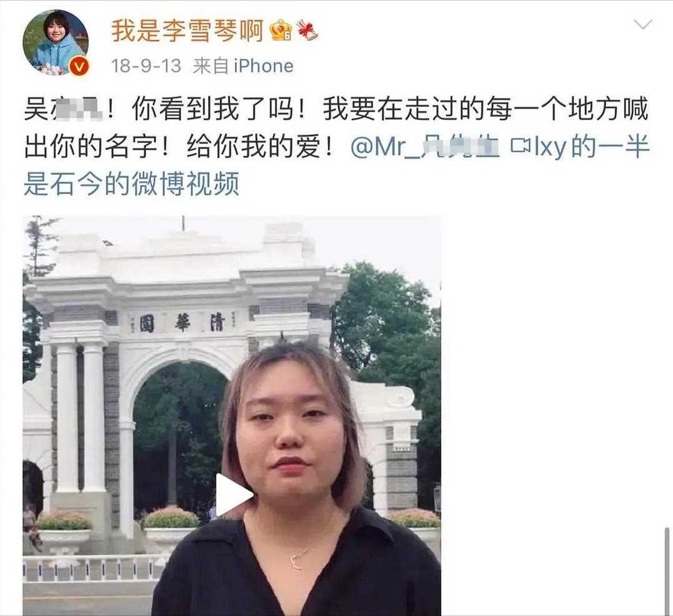Open the 我是李雪琴啊 username profile

click(x=187, y=31)
